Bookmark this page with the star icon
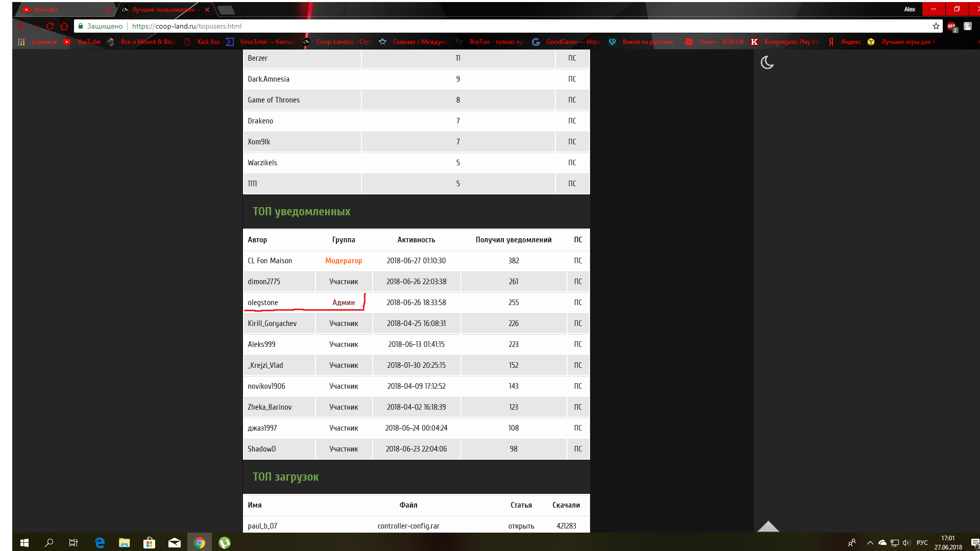 coord(936,26)
